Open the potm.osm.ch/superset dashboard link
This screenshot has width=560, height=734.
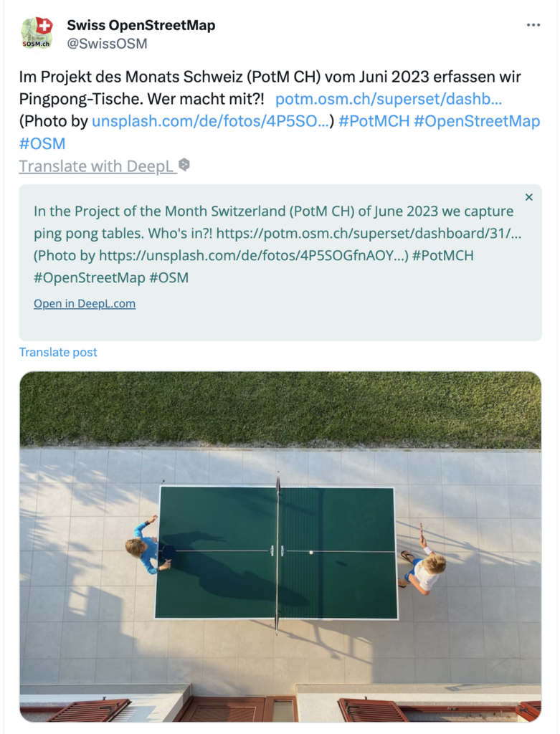(388, 99)
